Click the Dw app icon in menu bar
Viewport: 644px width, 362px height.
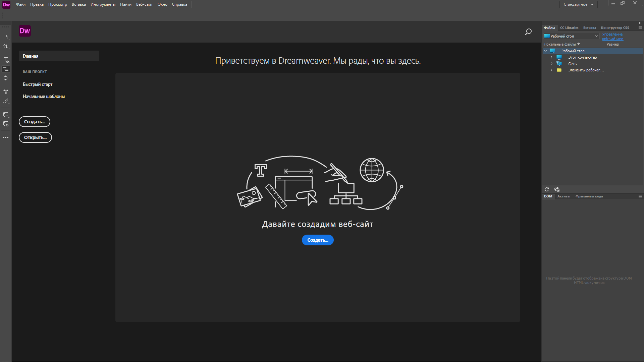coord(6,4)
